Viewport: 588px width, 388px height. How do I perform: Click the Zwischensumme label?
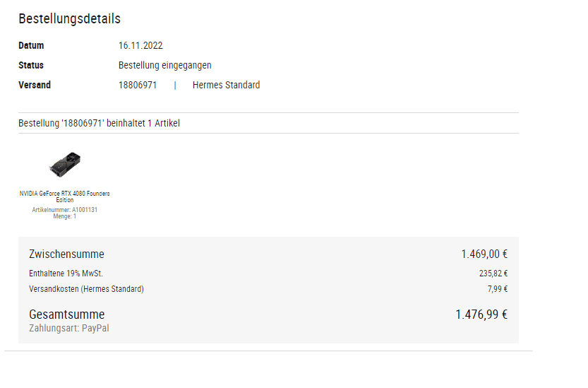pyautogui.click(x=66, y=254)
